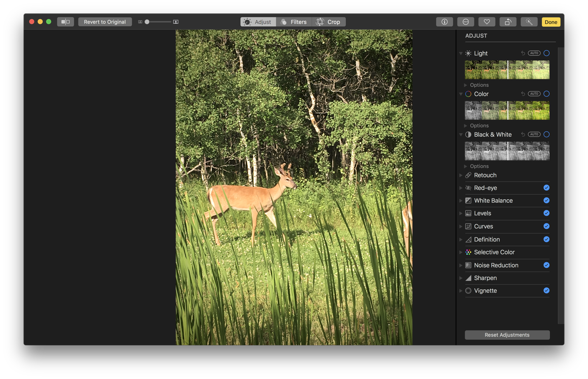This screenshot has height=379, width=588.
Task: Open the photo Info panel
Action: point(444,22)
